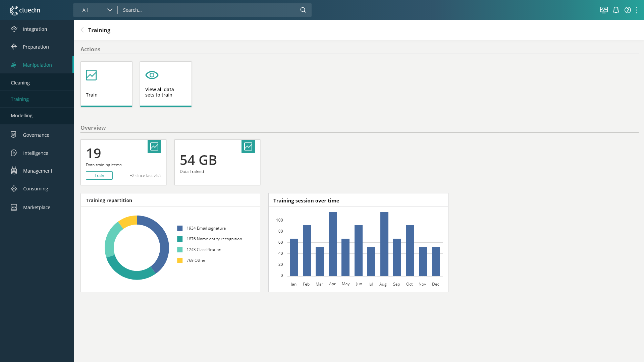Click '769 Other' legend text

(196, 260)
